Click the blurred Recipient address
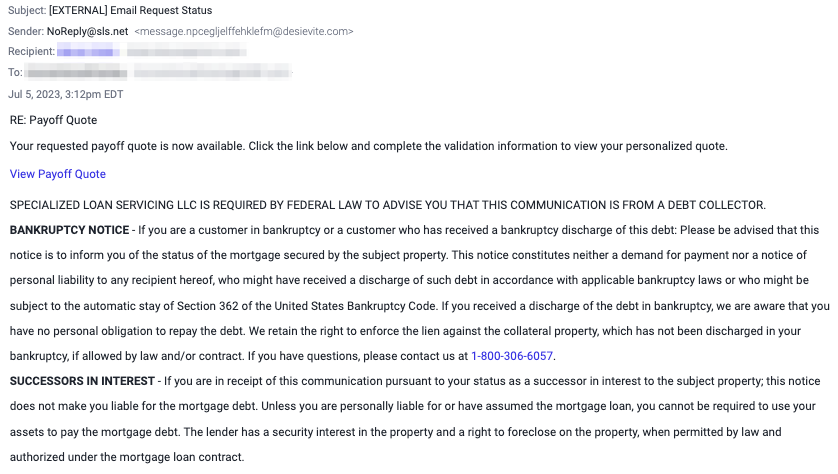Viewport: 838px width, 474px height. [152, 52]
